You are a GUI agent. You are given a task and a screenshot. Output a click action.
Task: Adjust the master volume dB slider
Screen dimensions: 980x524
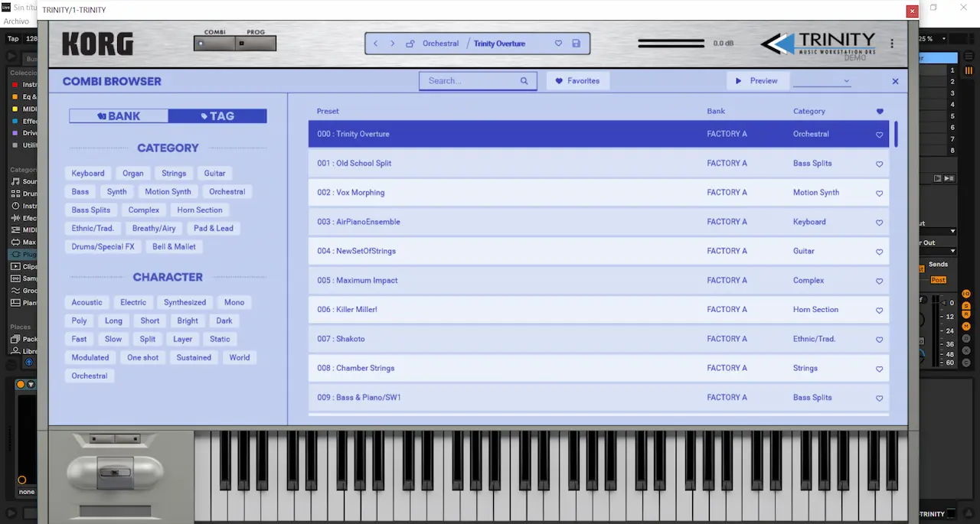coord(671,44)
